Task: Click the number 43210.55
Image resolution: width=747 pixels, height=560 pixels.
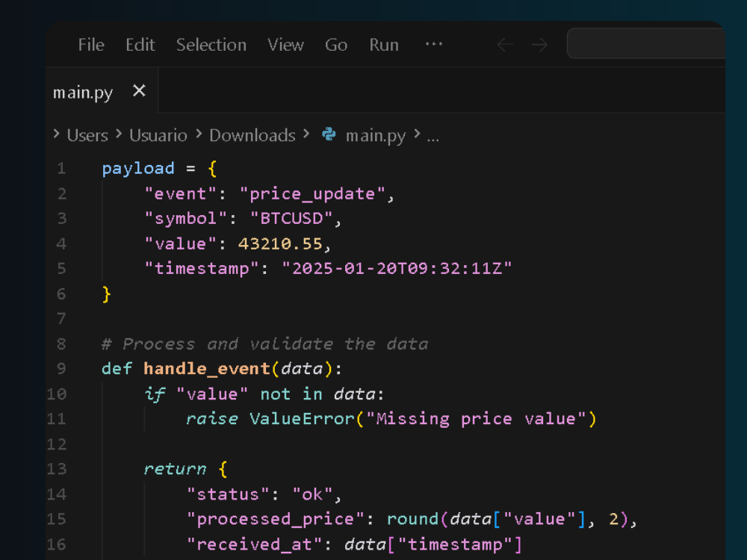Action: pos(280,244)
